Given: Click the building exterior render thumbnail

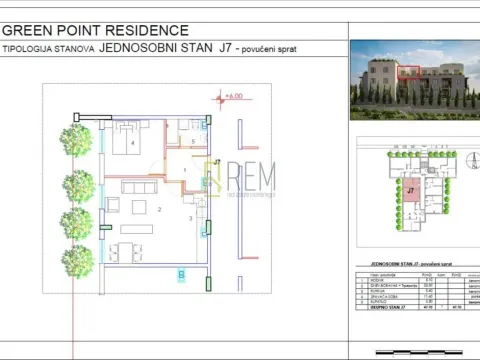Looking at the screenshot, I should coord(415,80).
